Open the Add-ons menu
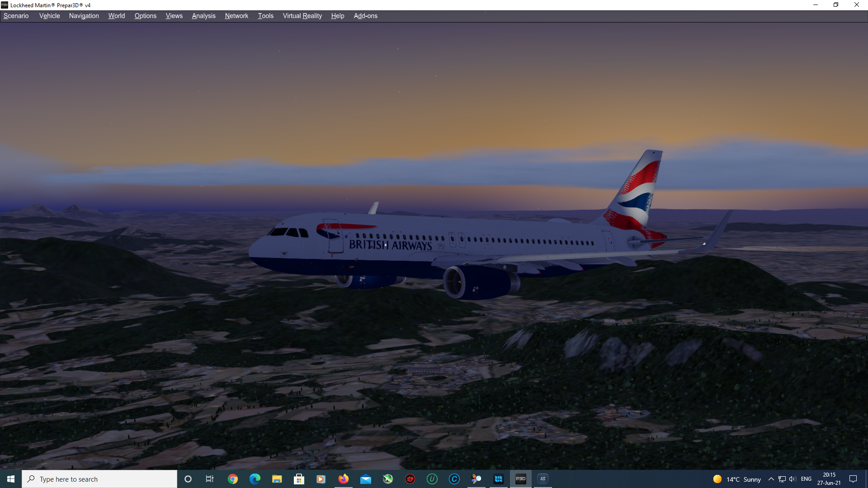 (x=365, y=16)
